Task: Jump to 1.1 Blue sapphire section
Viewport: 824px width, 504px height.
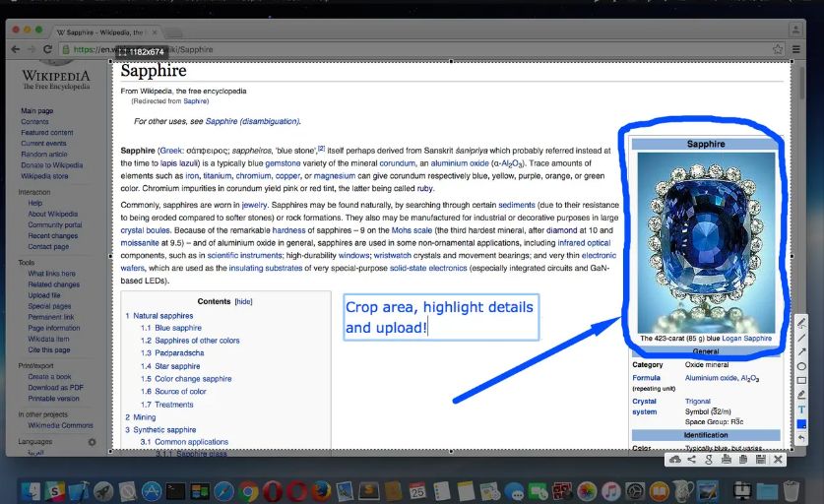Action: pyautogui.click(x=170, y=328)
